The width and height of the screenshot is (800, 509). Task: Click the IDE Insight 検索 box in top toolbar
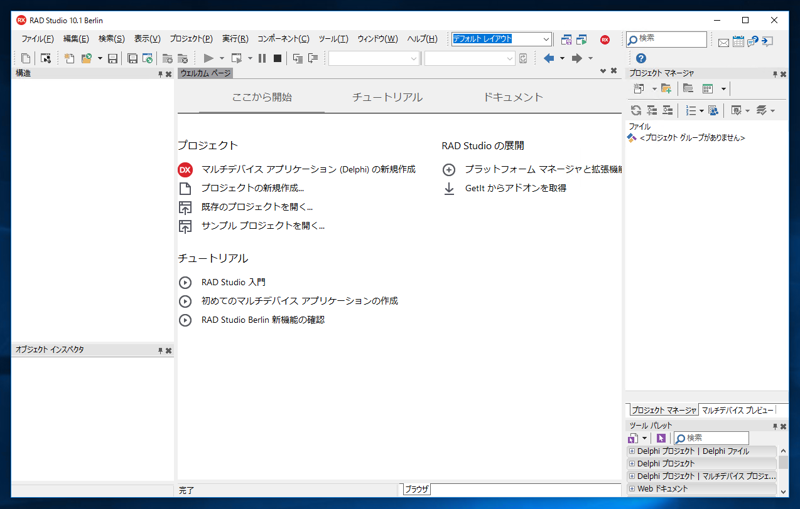click(x=666, y=39)
